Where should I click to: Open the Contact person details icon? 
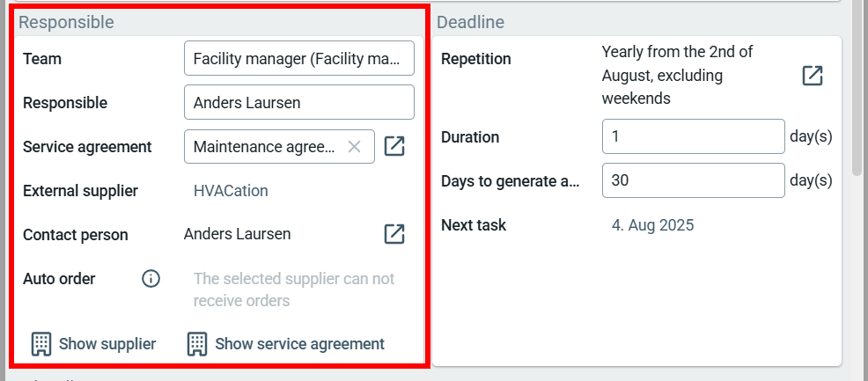click(x=394, y=234)
